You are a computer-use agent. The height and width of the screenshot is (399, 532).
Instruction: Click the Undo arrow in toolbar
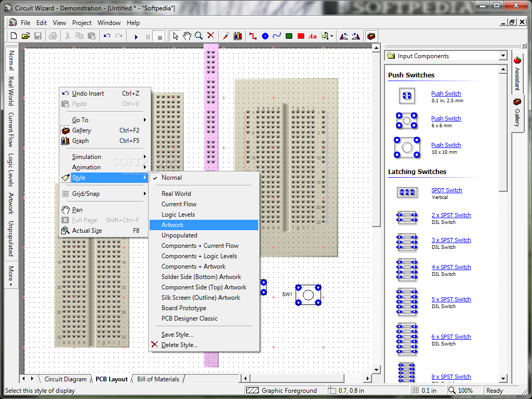coord(107,36)
